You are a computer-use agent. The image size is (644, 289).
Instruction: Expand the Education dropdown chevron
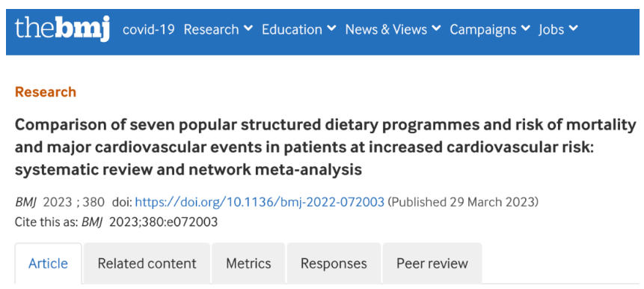coord(331,28)
